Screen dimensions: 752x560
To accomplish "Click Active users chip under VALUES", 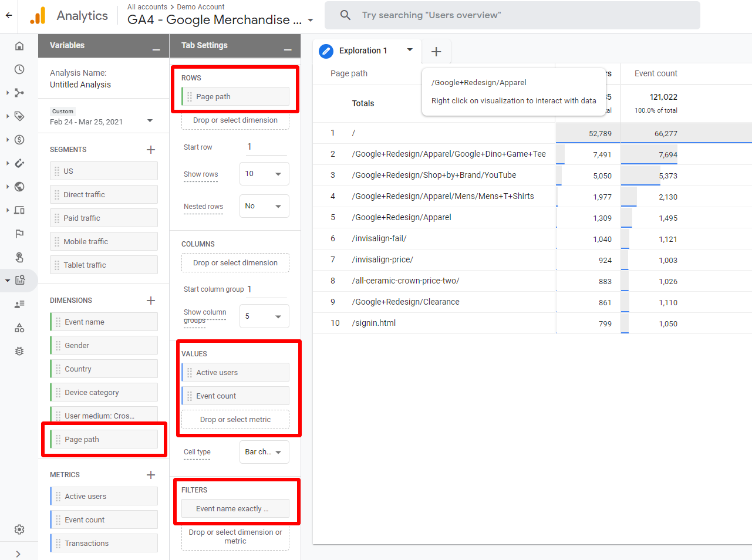I will click(235, 372).
